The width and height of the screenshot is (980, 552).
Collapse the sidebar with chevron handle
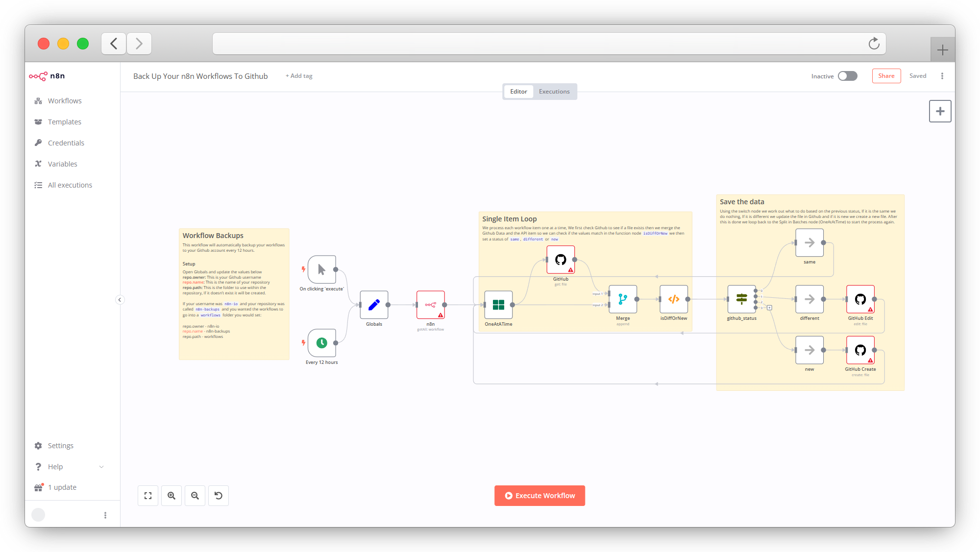point(120,300)
